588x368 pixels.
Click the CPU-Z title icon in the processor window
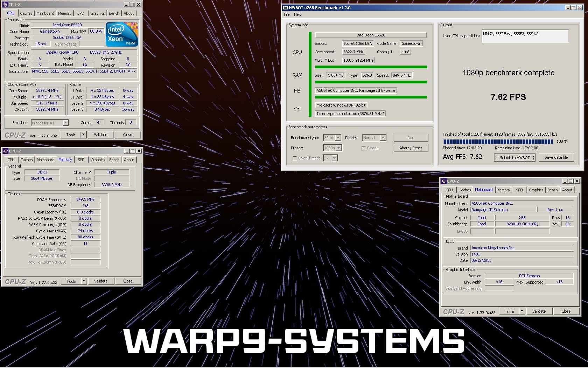(5, 5)
